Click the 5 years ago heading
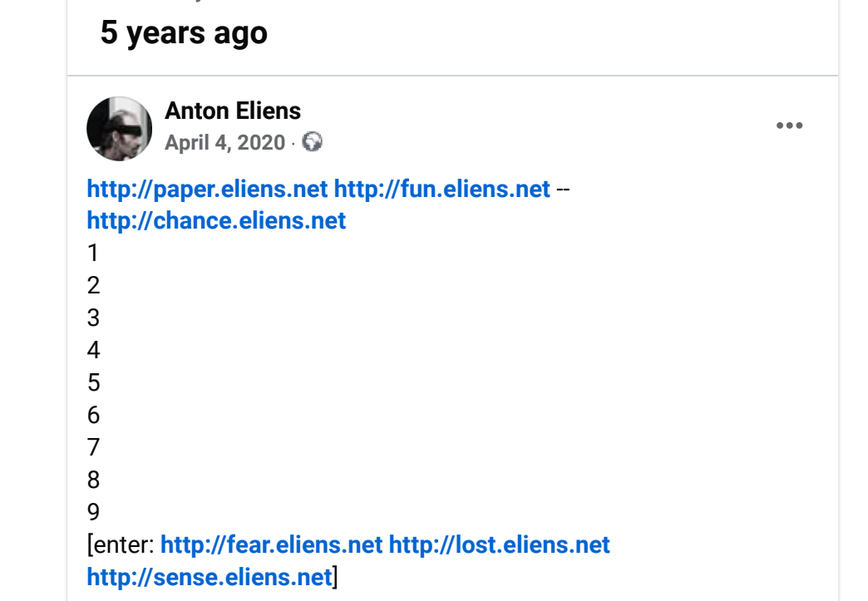Screen dimensions: 868x601 coord(184,32)
